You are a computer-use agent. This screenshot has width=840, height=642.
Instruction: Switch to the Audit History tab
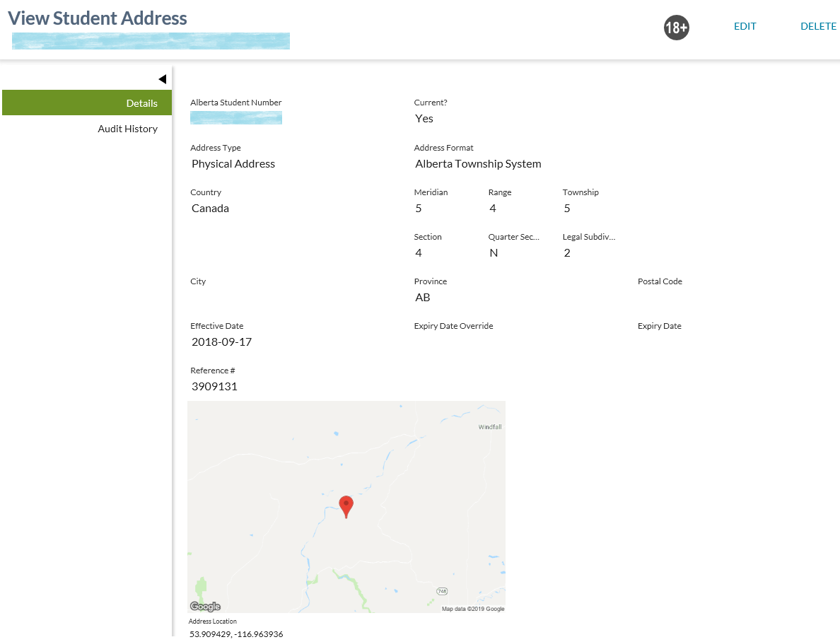point(127,129)
